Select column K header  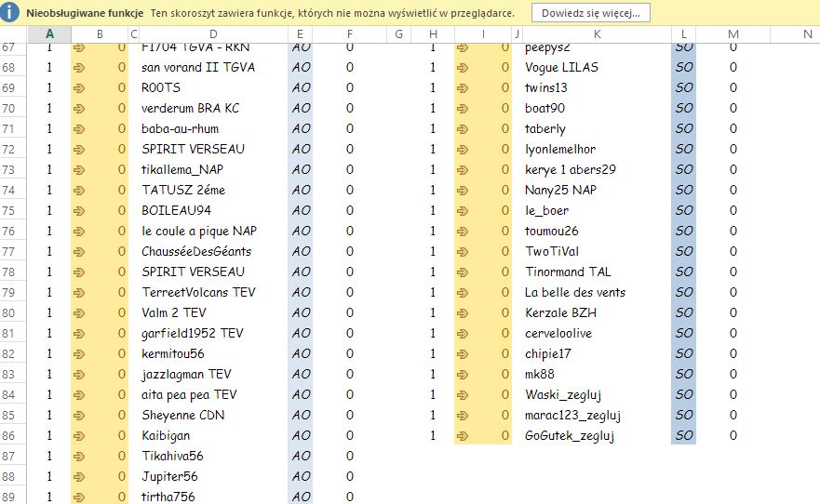point(596,34)
